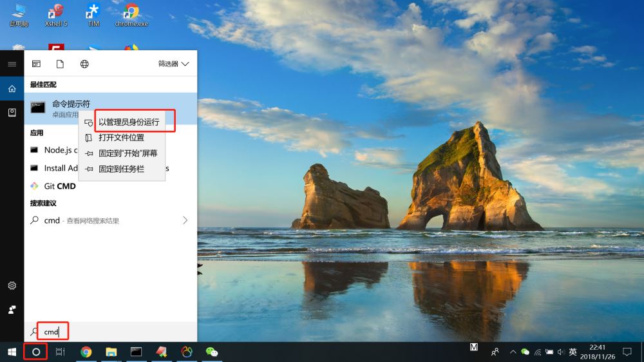Select the Apps filter icon in search
The image size is (644, 362).
(36, 64)
